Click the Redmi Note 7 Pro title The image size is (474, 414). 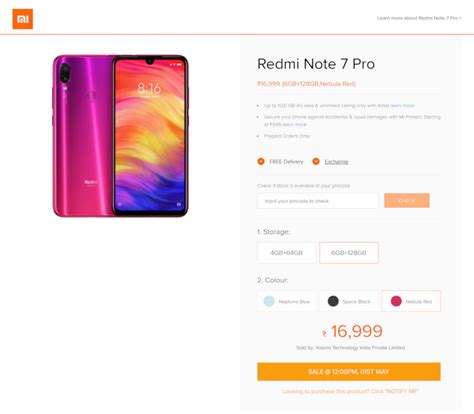tap(316, 64)
